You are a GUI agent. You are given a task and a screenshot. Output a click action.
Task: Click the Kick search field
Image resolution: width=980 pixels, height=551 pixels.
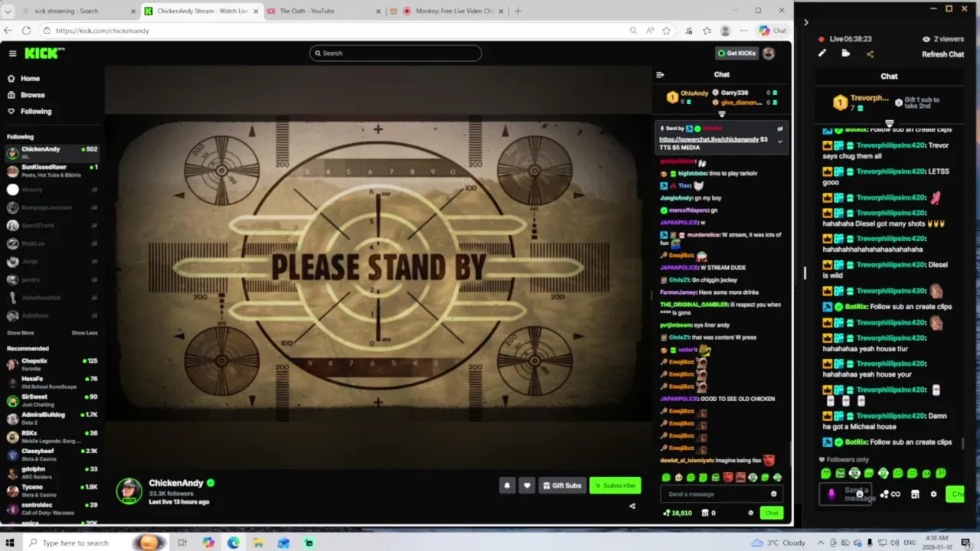tap(396, 53)
